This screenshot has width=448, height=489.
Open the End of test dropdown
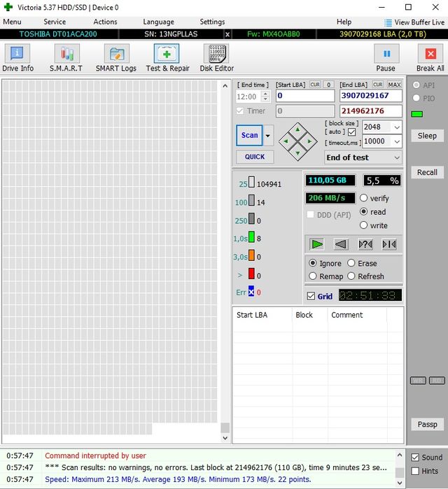pos(363,157)
